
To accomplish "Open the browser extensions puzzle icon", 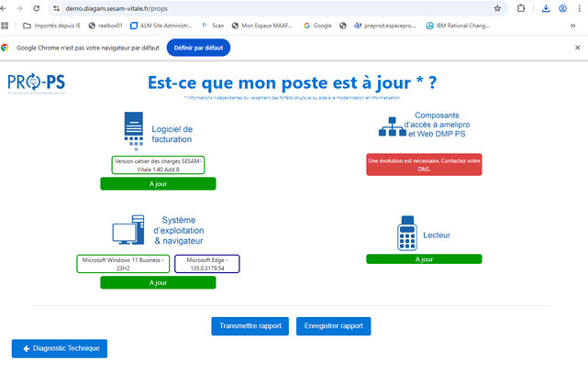I will coord(521,8).
